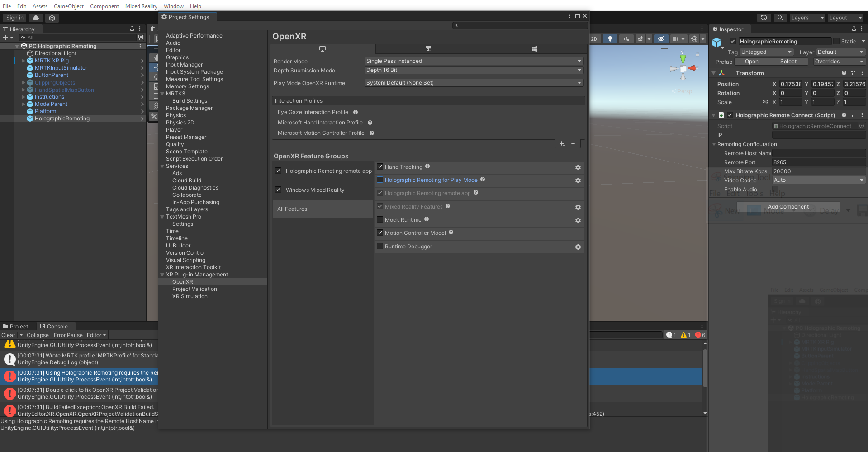868x452 pixels.
Task: Collapse the Remoting Configuration foldout
Action: (714, 144)
